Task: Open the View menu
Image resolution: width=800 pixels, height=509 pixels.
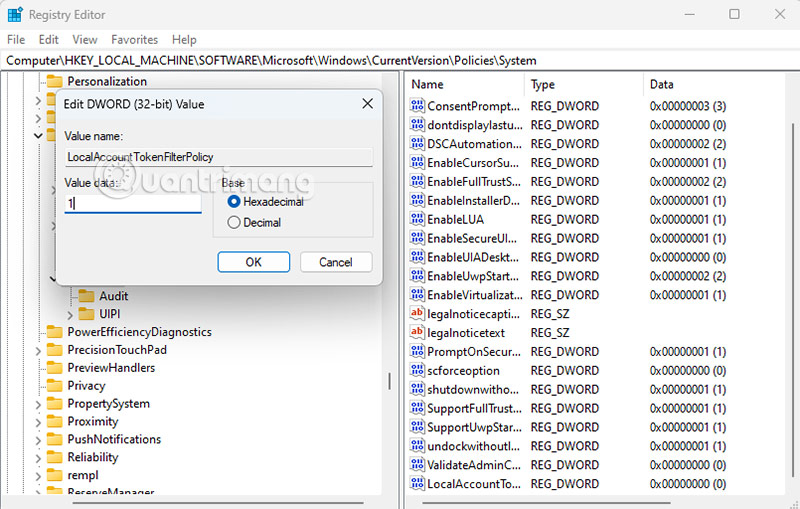Action: pos(85,40)
